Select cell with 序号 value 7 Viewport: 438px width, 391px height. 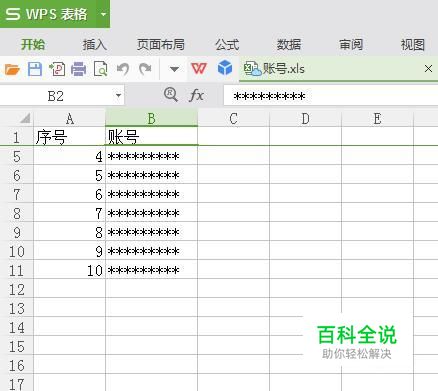tap(69, 213)
